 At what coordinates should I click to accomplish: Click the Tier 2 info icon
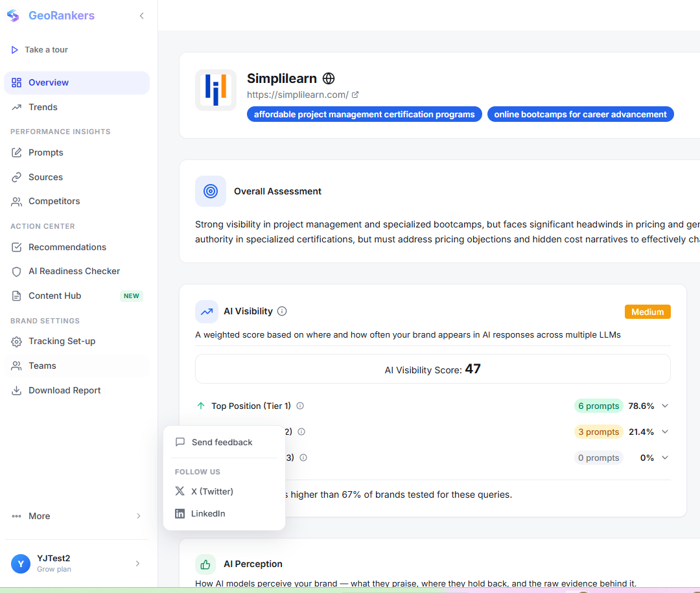(301, 432)
